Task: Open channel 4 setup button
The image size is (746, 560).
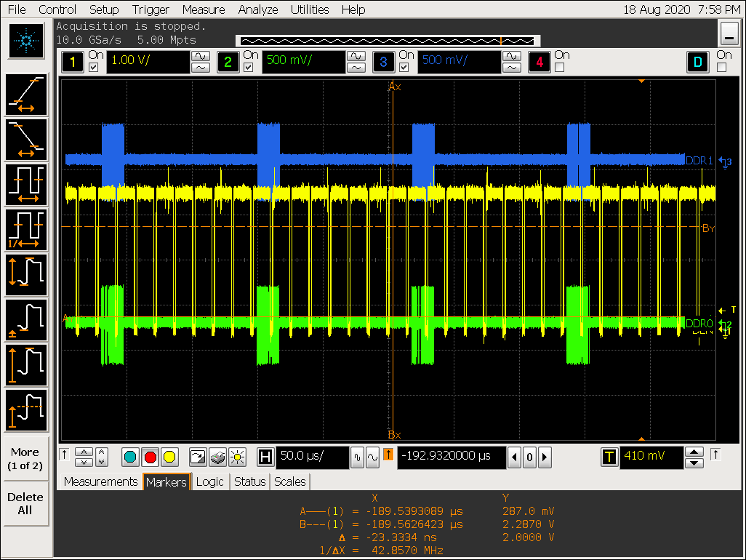Action: (x=540, y=62)
